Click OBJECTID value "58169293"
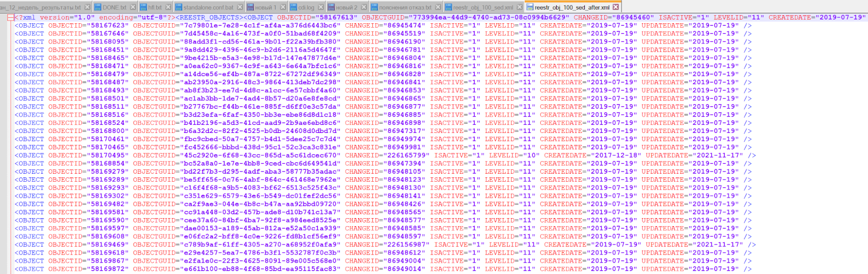868x274 pixels. click(107, 188)
